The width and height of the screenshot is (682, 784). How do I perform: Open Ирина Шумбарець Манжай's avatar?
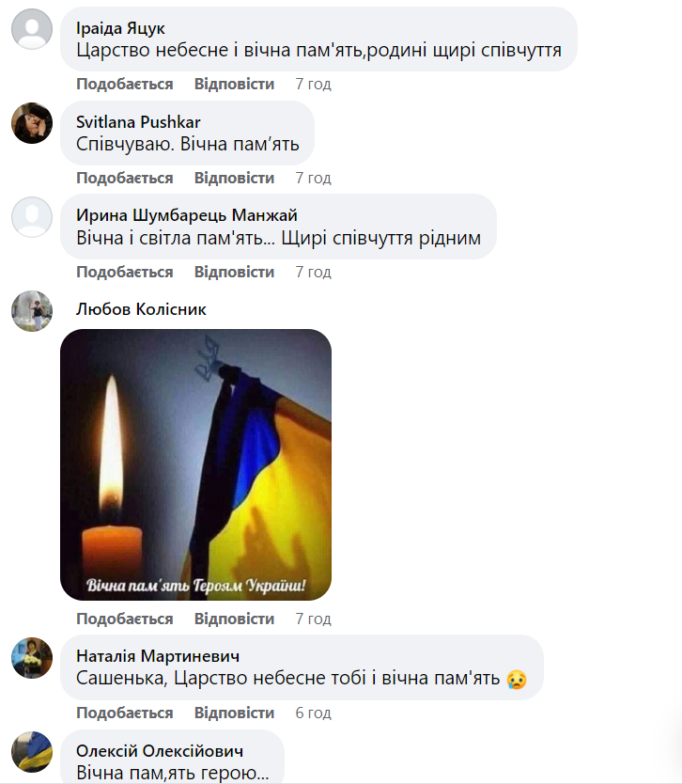(32, 217)
